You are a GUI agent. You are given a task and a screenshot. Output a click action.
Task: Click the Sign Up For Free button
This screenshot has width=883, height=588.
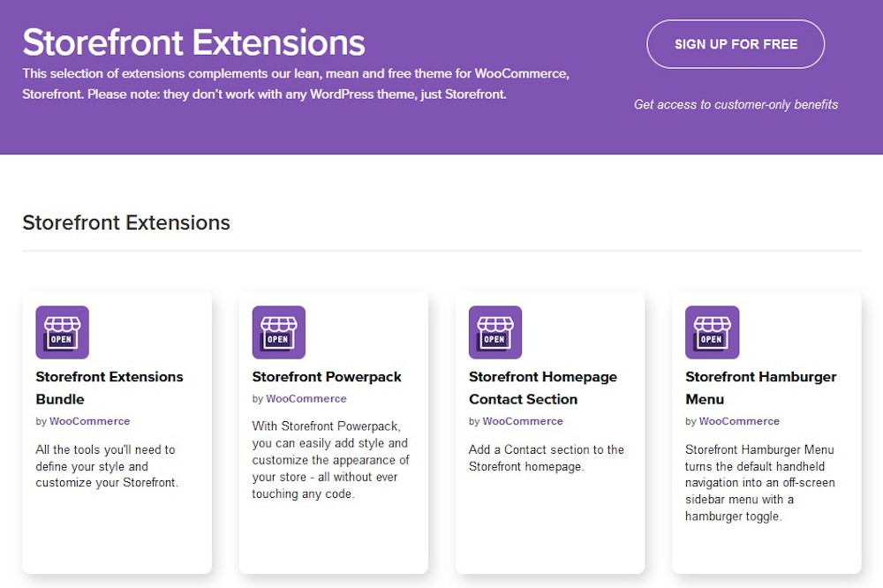point(736,44)
